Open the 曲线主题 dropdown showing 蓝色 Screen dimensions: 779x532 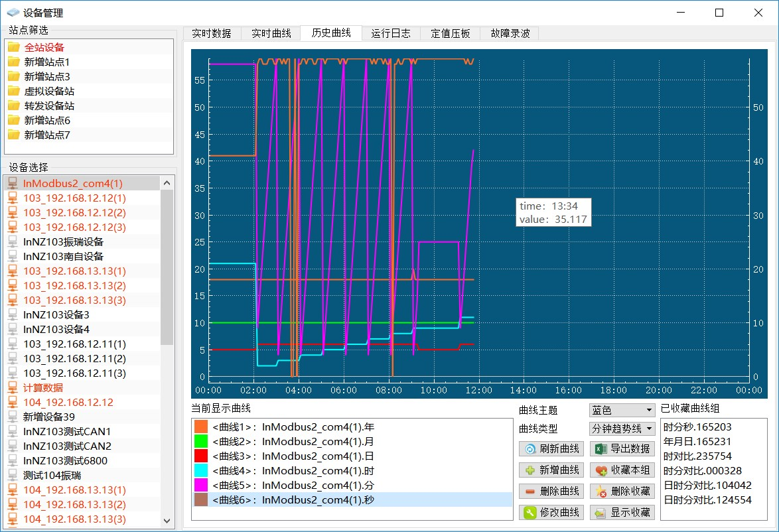point(621,411)
